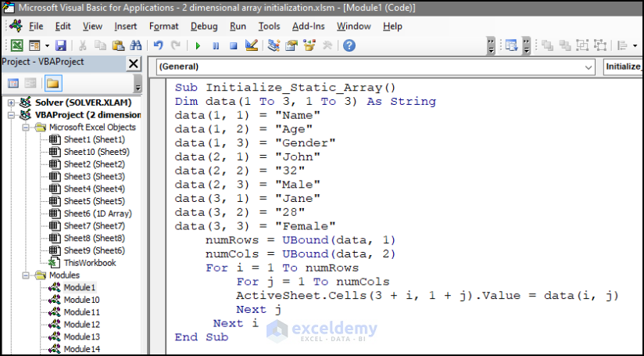Click the Cut scissors icon
The width and height of the screenshot is (644, 356).
click(82, 45)
